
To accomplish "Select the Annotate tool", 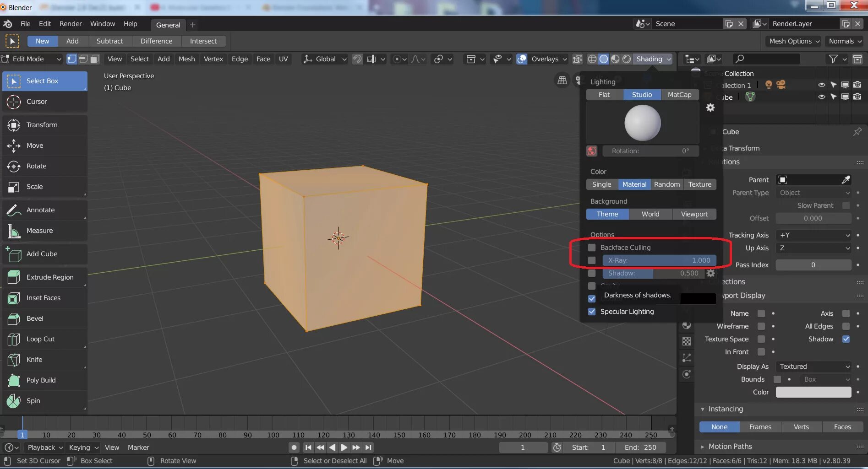I will coord(44,210).
